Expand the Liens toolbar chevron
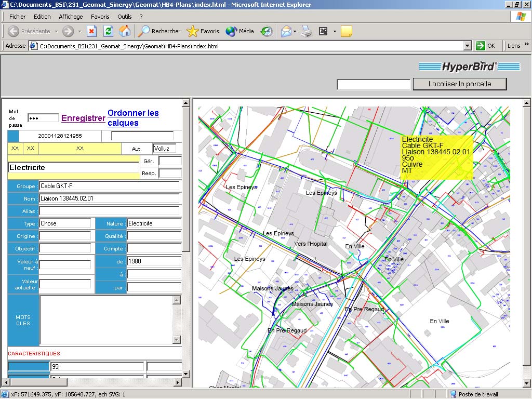The image size is (532, 399). [527, 44]
